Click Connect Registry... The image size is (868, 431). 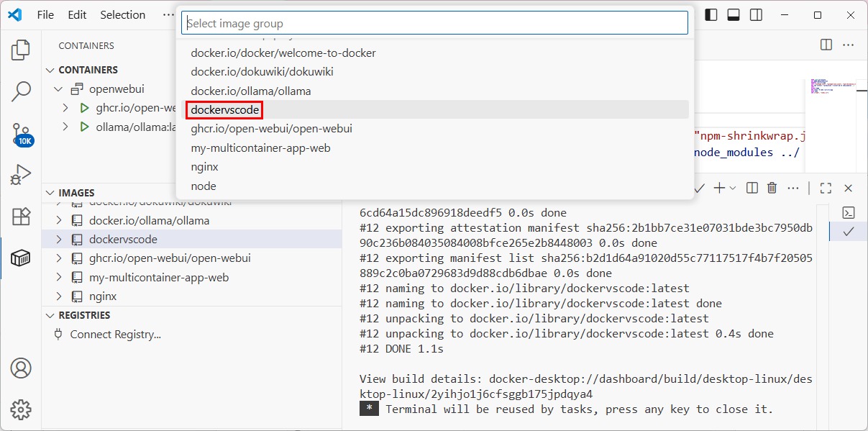coord(115,335)
